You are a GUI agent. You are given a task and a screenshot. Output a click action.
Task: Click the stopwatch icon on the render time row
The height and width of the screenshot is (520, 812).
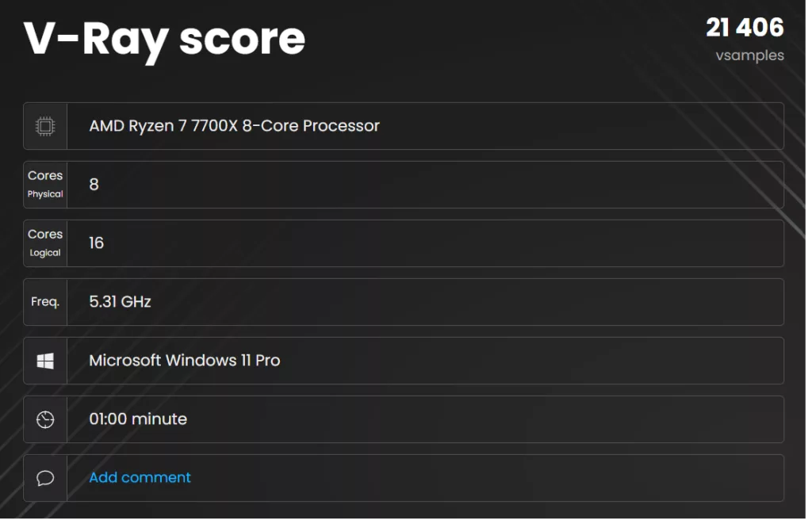pyautogui.click(x=45, y=419)
